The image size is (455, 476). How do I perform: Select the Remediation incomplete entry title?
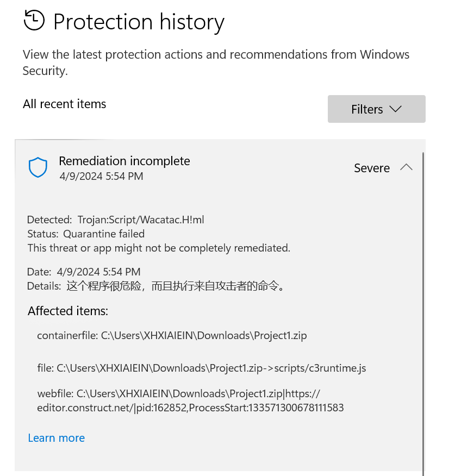click(124, 161)
